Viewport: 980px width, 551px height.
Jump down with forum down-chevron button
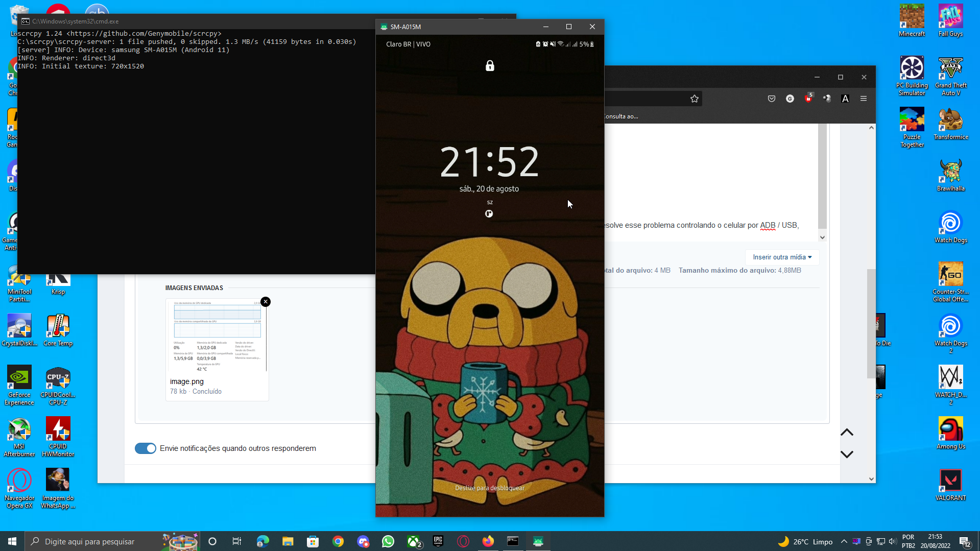pyautogui.click(x=847, y=454)
